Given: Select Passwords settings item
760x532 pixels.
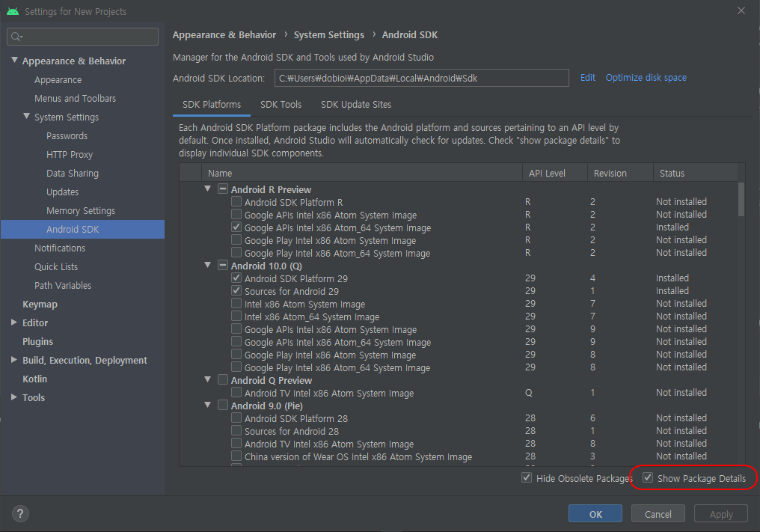Looking at the screenshot, I should click(x=67, y=135).
